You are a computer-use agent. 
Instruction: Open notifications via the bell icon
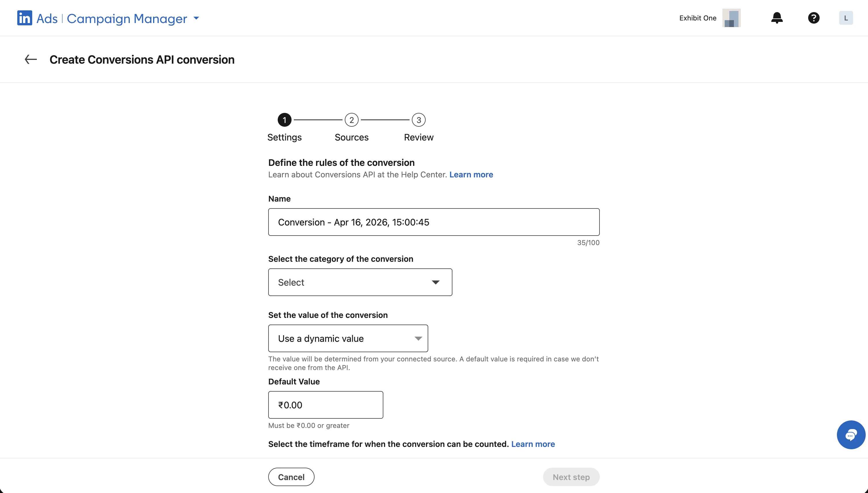(777, 18)
